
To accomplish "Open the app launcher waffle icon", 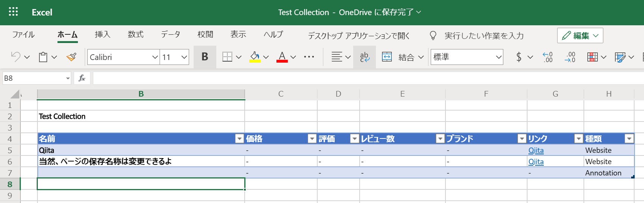I will (x=13, y=12).
